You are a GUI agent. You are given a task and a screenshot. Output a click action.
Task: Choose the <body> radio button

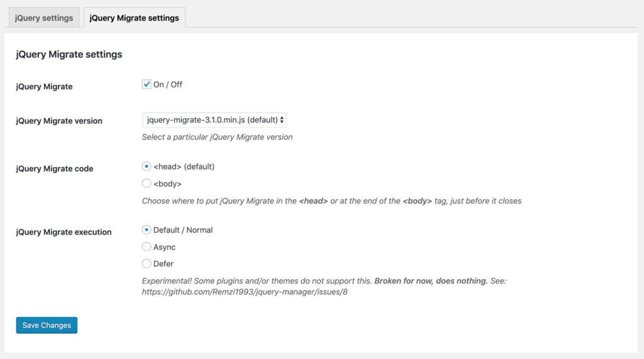coord(146,183)
